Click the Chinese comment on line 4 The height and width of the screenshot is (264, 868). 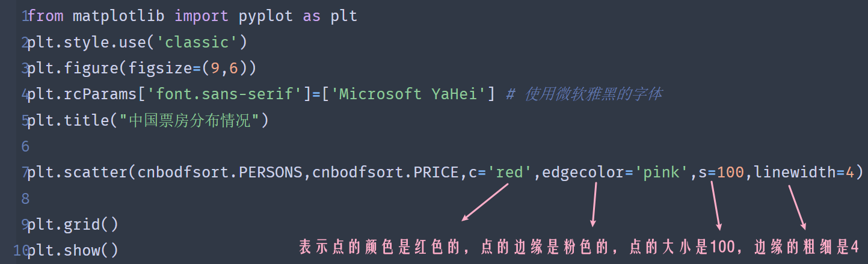(x=593, y=94)
